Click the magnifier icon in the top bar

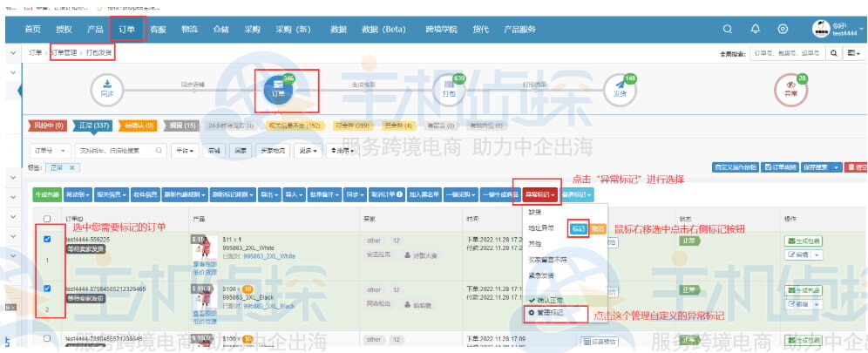click(x=728, y=30)
